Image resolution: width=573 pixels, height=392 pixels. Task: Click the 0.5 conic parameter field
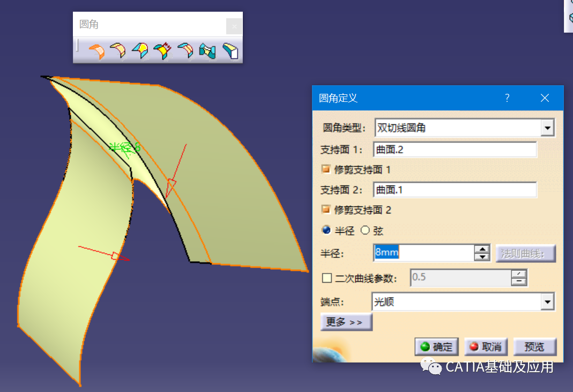461,278
